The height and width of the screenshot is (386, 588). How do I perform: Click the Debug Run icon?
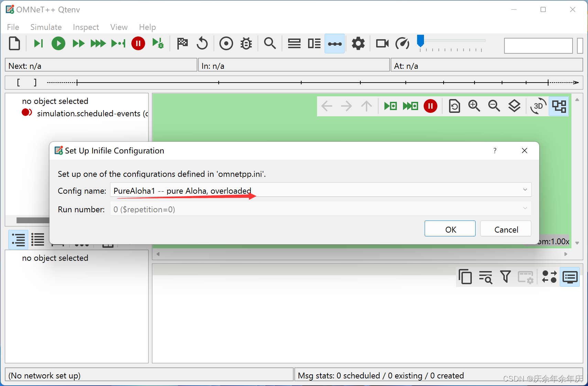pos(158,44)
